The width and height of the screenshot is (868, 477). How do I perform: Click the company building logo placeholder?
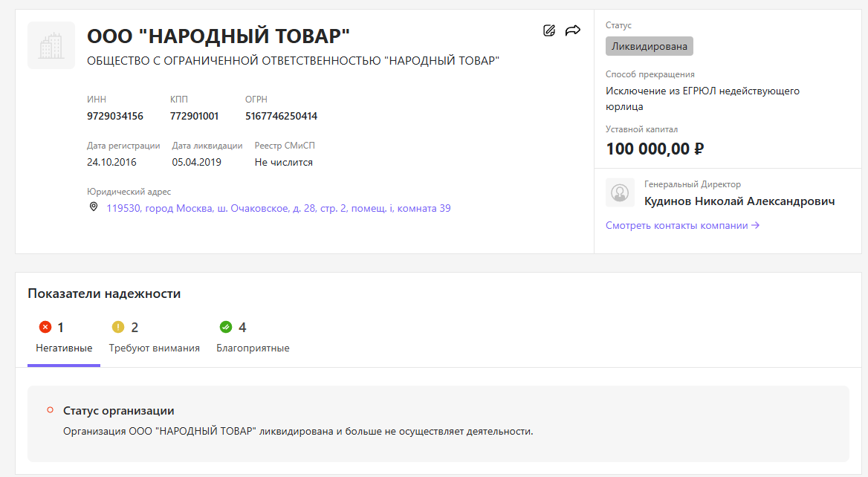(51, 45)
